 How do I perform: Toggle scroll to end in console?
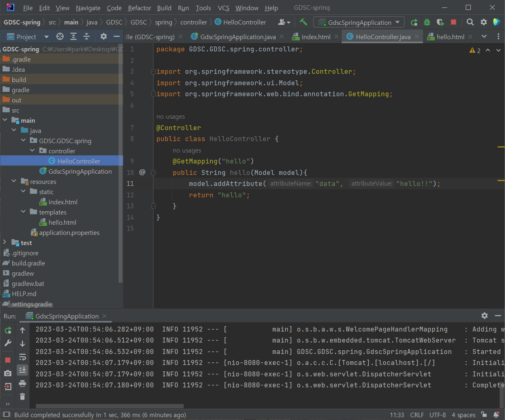tap(22, 370)
